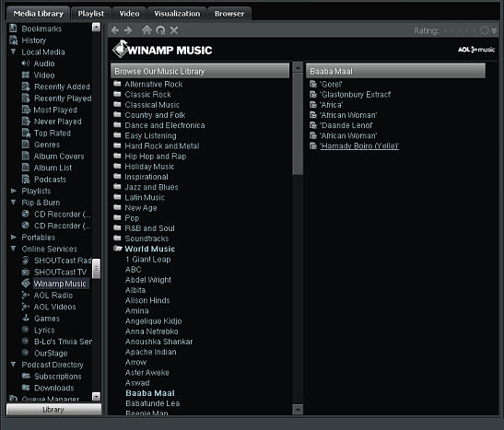Click the Winamp Music logo
This screenshot has height=430, width=504.
(x=162, y=49)
